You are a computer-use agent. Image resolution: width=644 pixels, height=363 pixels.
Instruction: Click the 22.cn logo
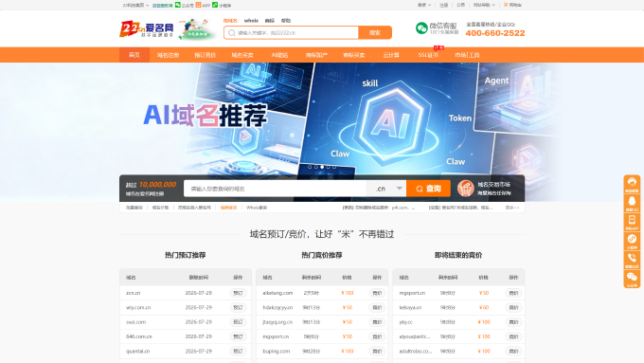pyautogui.click(x=147, y=28)
